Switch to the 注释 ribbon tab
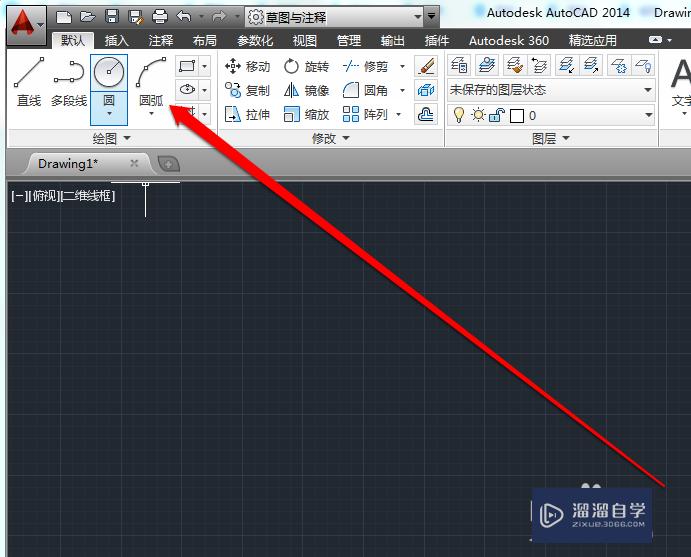This screenshot has height=557, width=691. (160, 41)
